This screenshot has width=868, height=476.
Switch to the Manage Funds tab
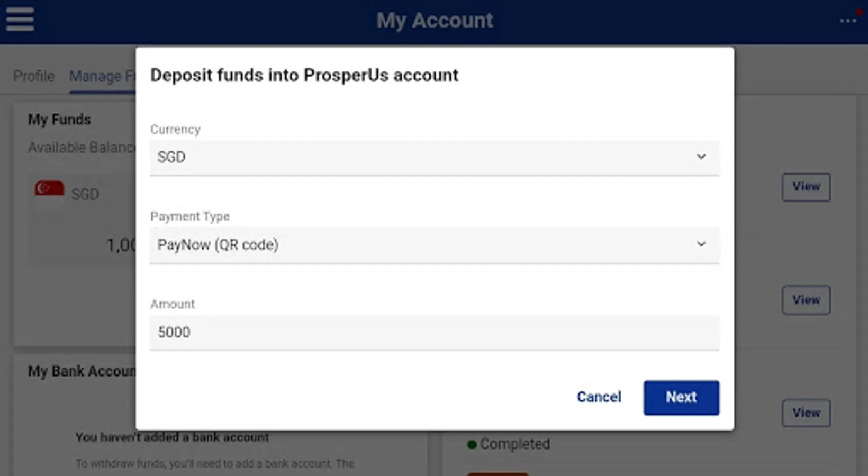point(101,77)
